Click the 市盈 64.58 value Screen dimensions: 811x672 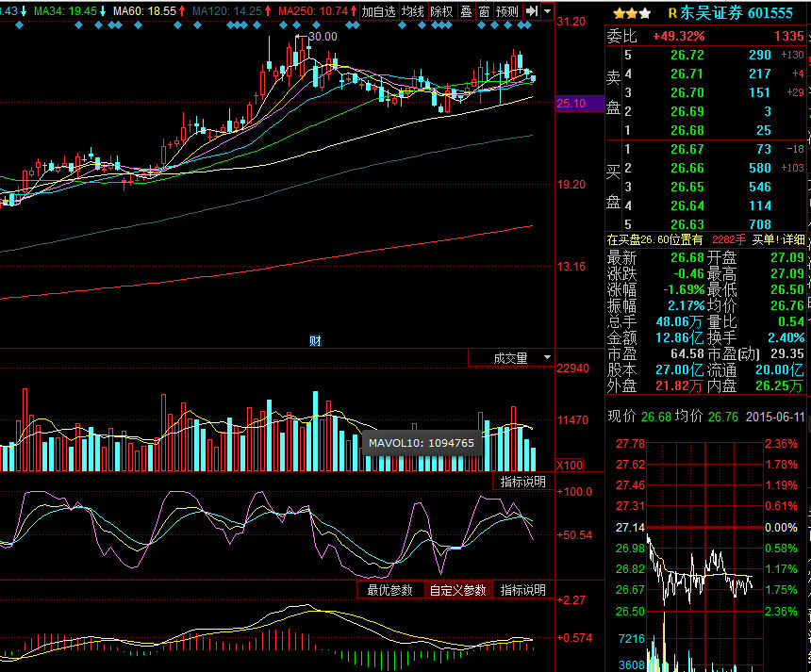coord(687,353)
